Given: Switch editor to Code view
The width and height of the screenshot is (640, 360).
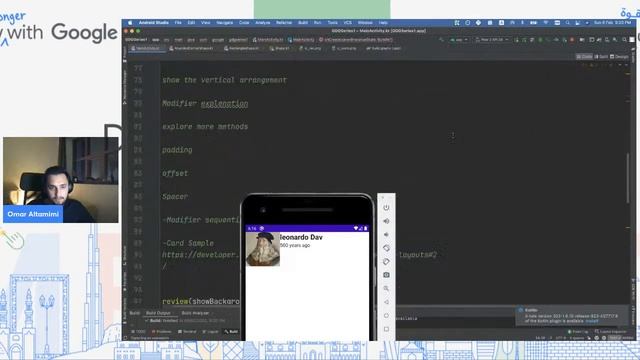Looking at the screenshot, I should (584, 56).
